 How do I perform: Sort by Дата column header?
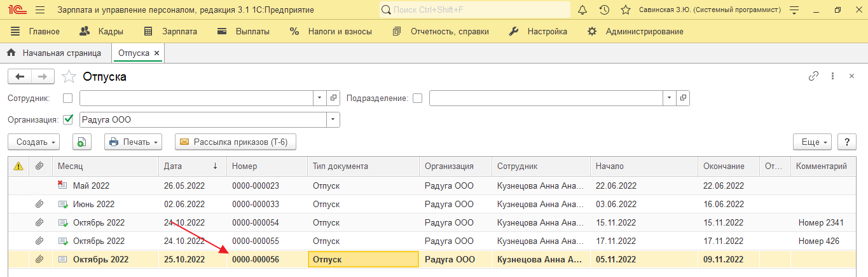[193, 166]
